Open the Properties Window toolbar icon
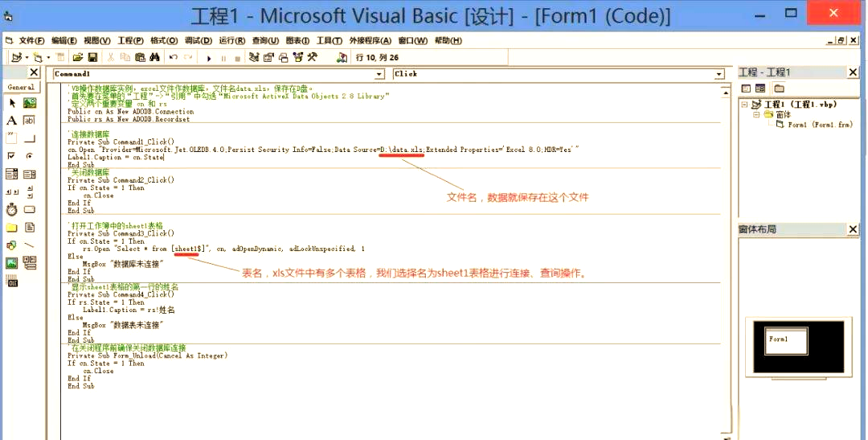Image resolution: width=868 pixels, height=440 pixels. 268,57
